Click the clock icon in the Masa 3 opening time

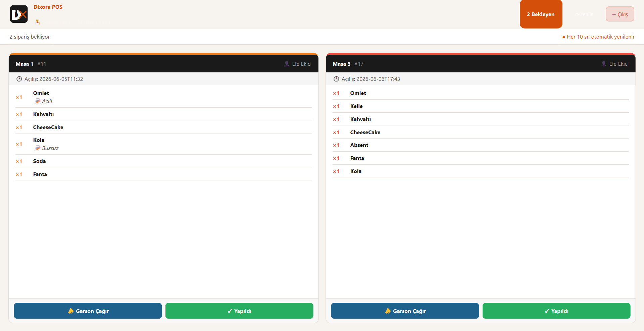[x=336, y=79]
